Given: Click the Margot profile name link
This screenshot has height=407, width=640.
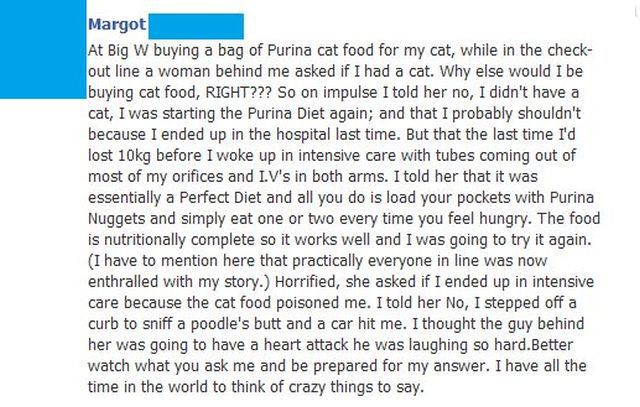Looking at the screenshot, I should pos(115,23).
